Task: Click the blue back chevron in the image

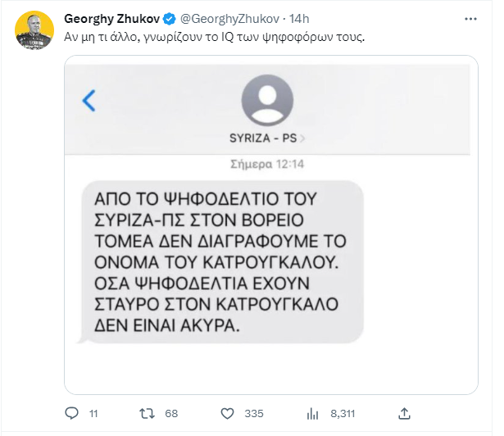Action: [x=89, y=101]
